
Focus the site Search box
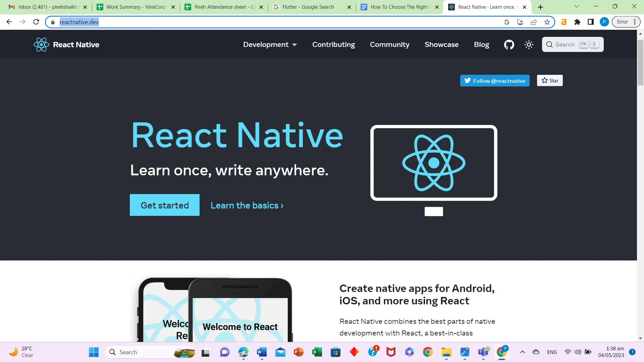pyautogui.click(x=573, y=45)
